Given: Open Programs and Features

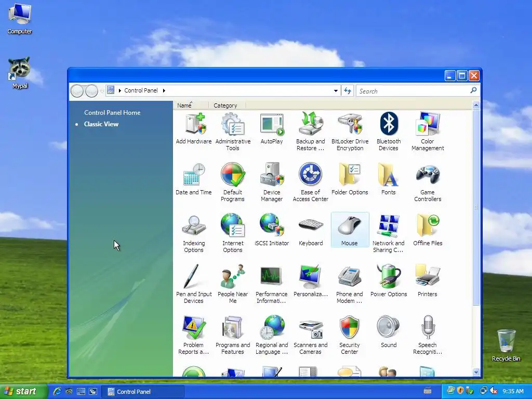Looking at the screenshot, I should 233,335.
